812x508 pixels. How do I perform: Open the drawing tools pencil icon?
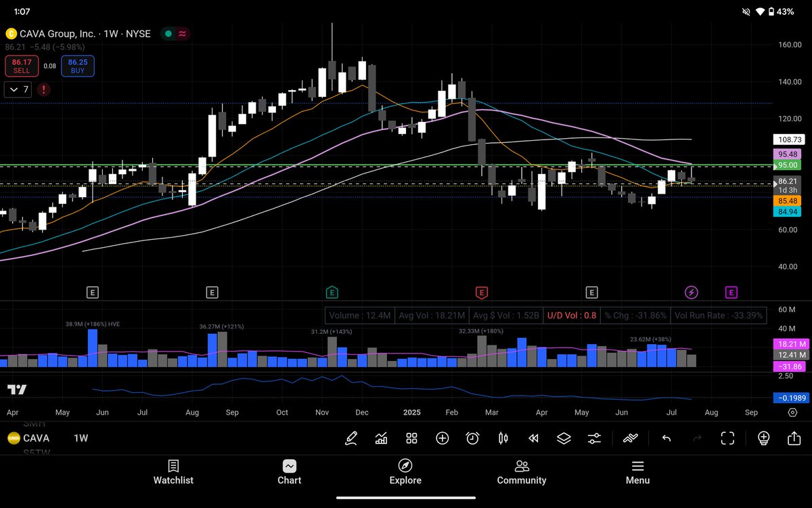351,438
